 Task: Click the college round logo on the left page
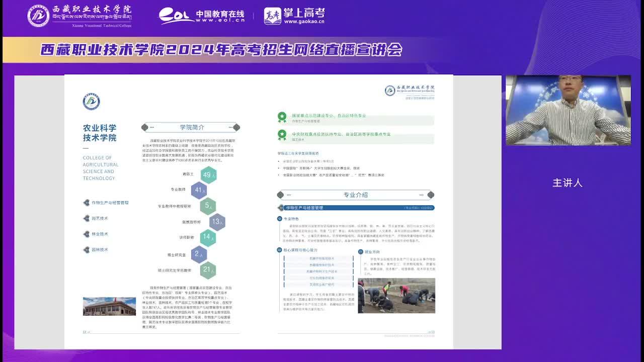point(91,102)
